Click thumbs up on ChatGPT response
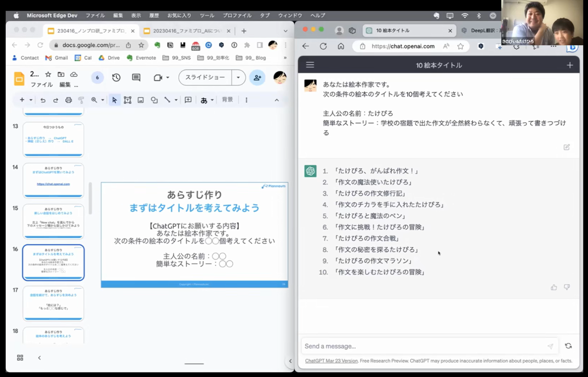This screenshot has height=377, width=588. pos(554,287)
